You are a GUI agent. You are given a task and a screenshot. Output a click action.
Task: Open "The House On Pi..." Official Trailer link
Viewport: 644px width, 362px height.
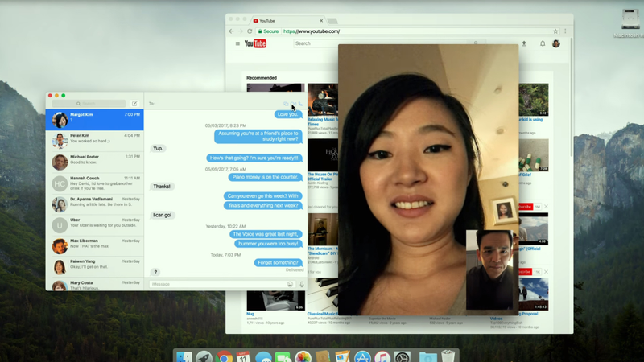(x=323, y=176)
